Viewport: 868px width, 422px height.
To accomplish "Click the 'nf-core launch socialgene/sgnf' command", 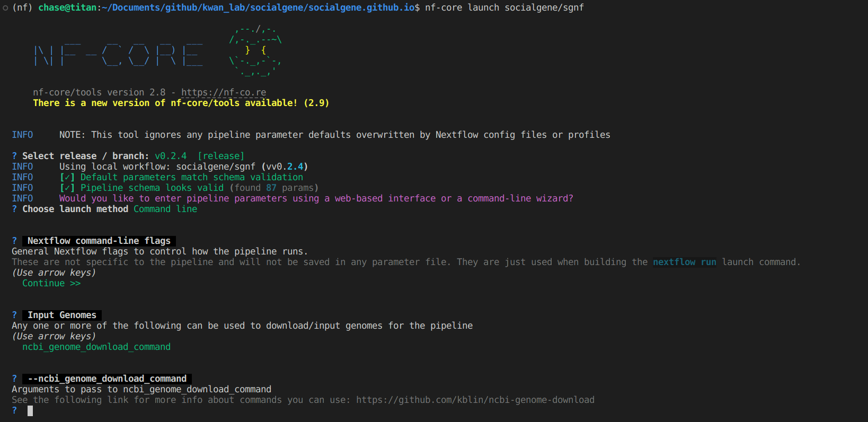I will click(x=504, y=7).
